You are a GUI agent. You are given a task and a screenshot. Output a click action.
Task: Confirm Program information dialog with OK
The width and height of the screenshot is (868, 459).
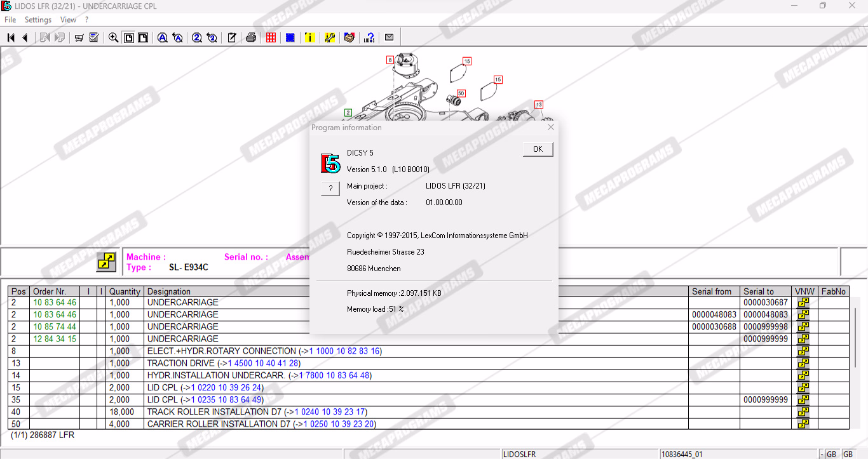(x=538, y=149)
